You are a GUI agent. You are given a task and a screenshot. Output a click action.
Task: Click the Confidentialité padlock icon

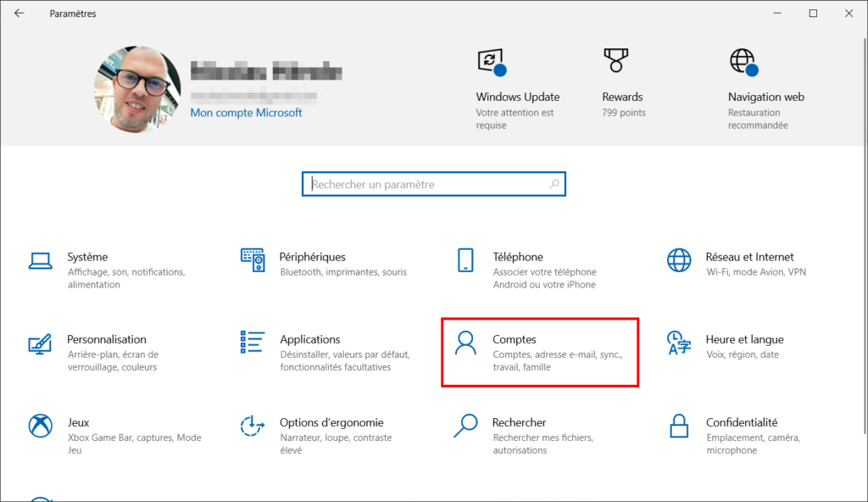[x=679, y=426]
